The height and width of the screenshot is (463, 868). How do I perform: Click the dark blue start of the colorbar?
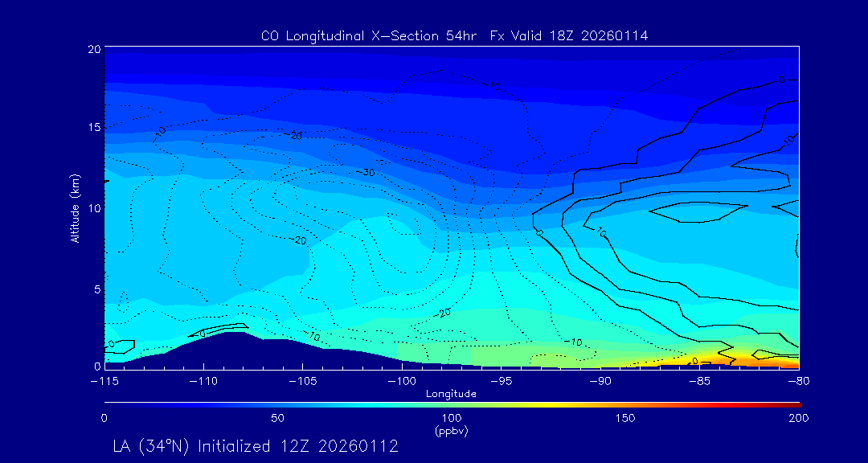(x=109, y=404)
